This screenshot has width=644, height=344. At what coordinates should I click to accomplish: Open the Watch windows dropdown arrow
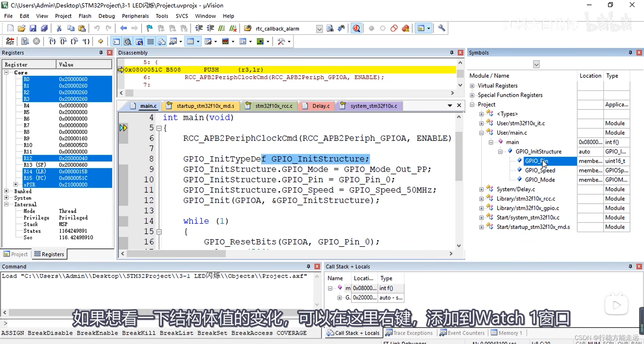point(181,42)
